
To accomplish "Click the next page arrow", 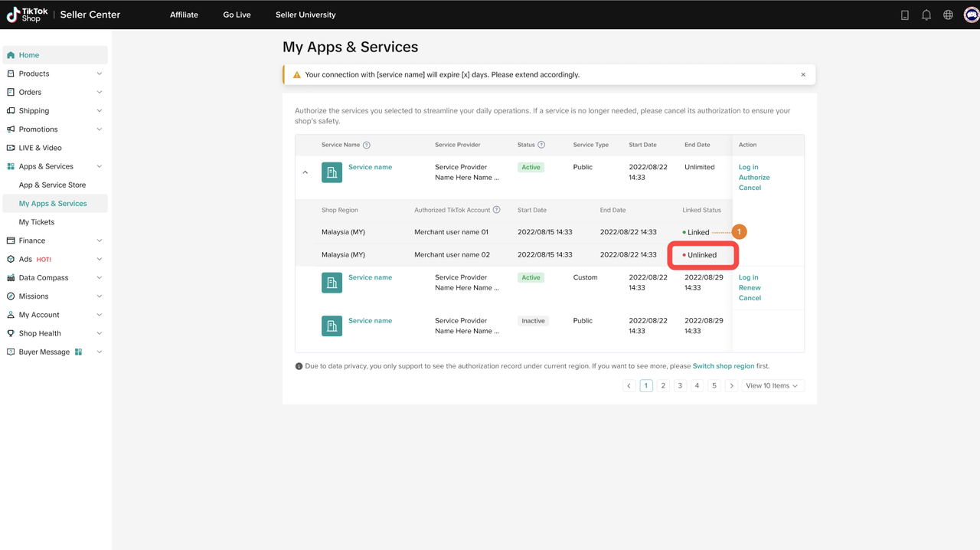I will 731,386.
